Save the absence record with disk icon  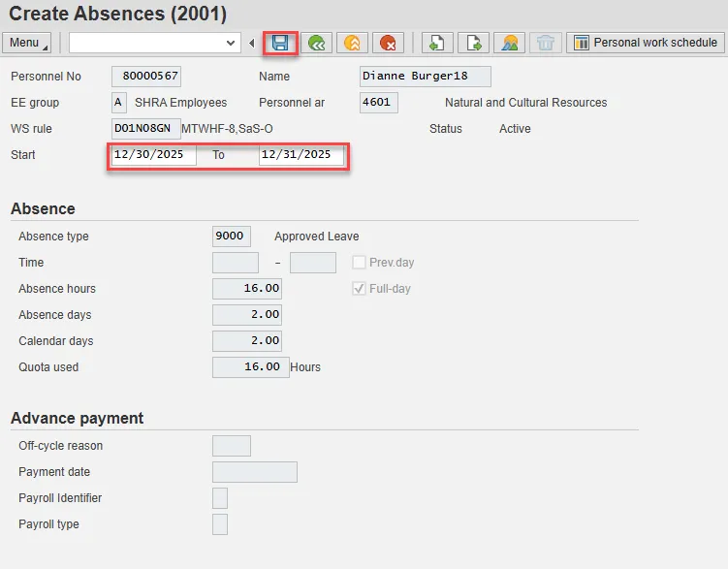pyautogui.click(x=280, y=44)
